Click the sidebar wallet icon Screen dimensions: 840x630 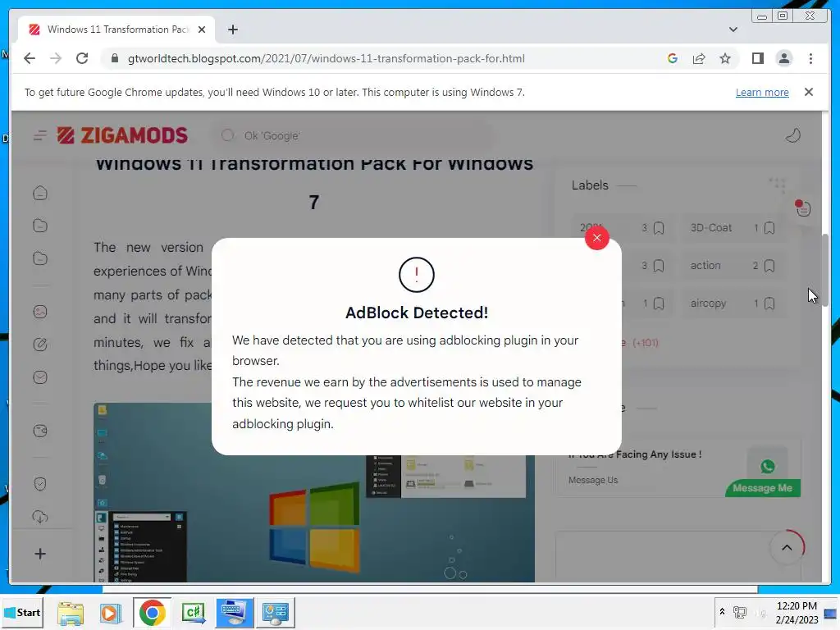point(40,431)
